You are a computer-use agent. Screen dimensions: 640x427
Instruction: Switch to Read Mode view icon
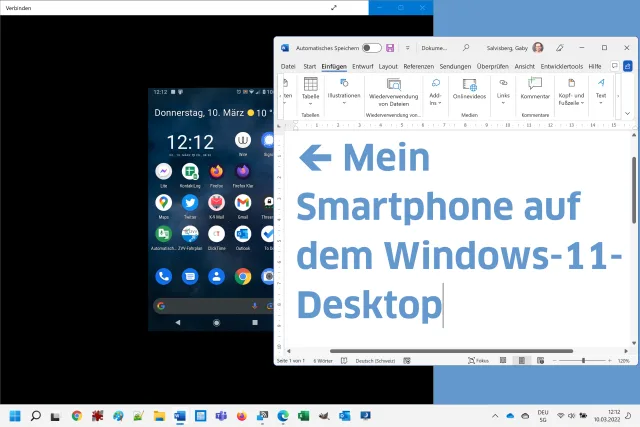503,360
